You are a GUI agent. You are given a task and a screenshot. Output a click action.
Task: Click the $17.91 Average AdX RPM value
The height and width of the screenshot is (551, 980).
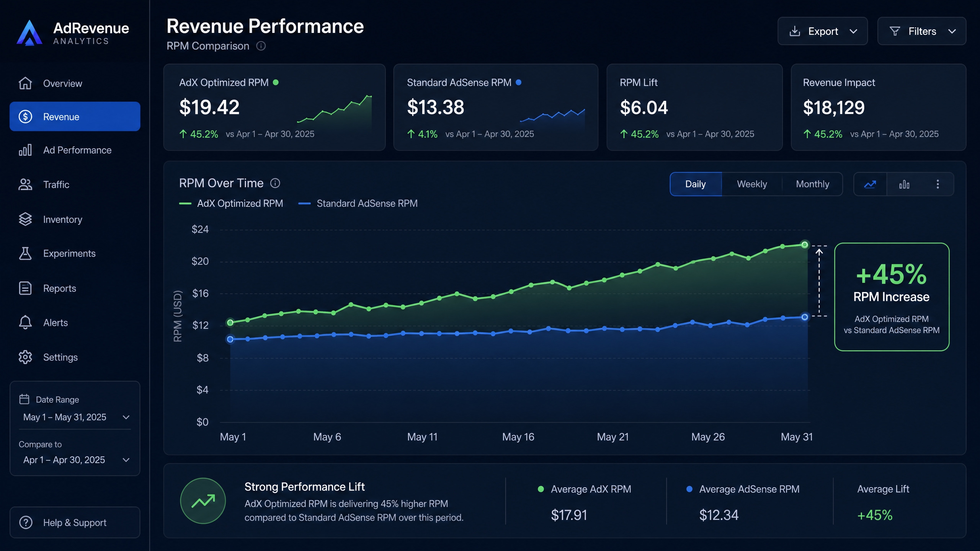click(x=569, y=515)
